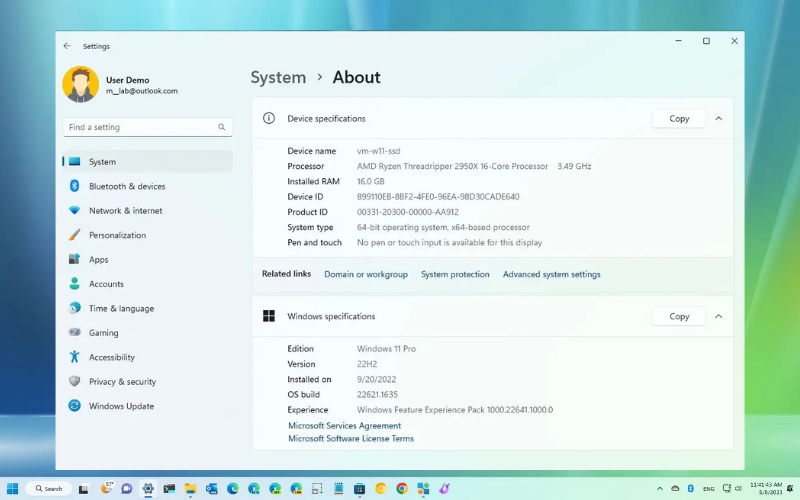
Task: Copy the Device specifications
Action: pos(679,118)
